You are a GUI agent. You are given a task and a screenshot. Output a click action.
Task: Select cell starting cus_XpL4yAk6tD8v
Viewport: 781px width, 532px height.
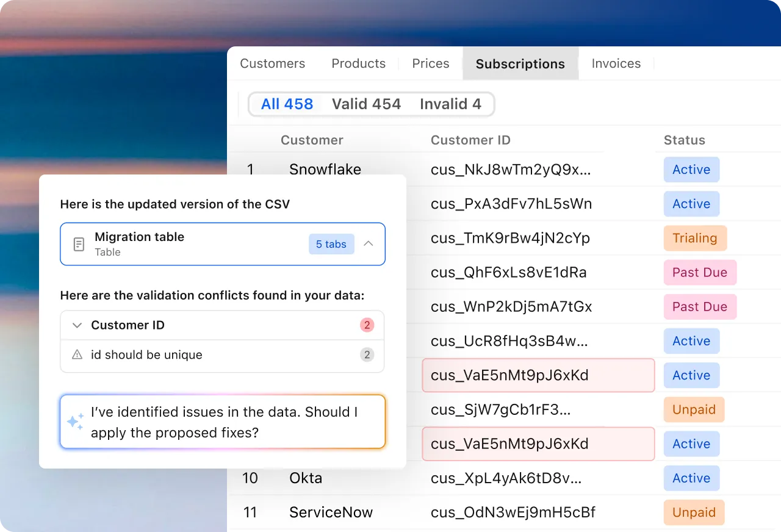click(506, 478)
